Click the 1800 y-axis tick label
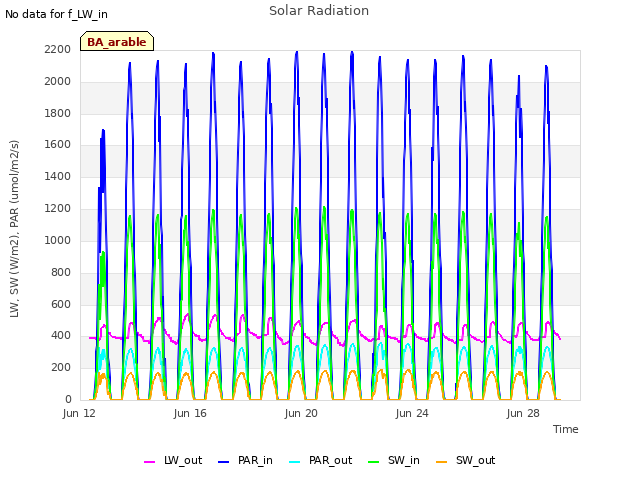The height and width of the screenshot is (480, 640). pos(58,113)
